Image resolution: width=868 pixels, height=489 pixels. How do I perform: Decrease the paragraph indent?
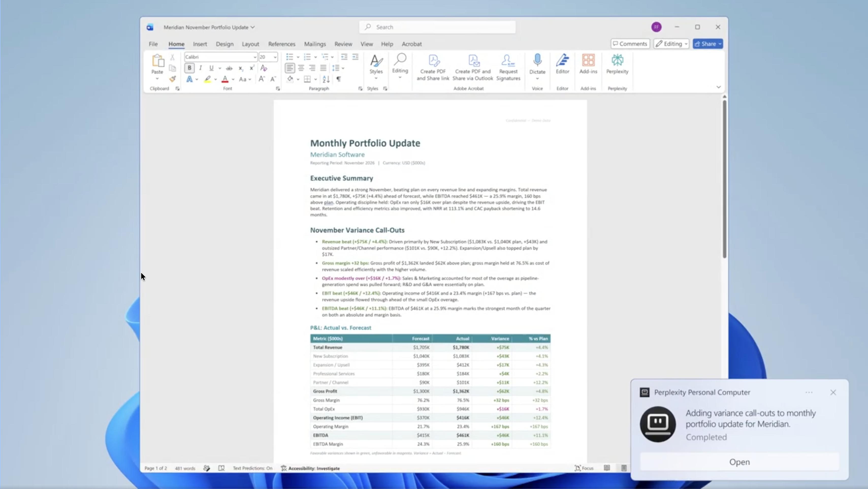(344, 57)
